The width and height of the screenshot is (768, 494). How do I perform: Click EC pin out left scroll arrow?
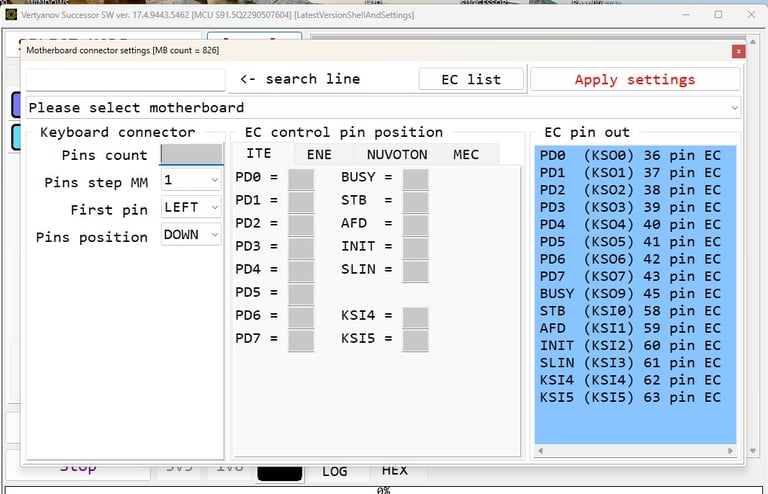pos(541,450)
